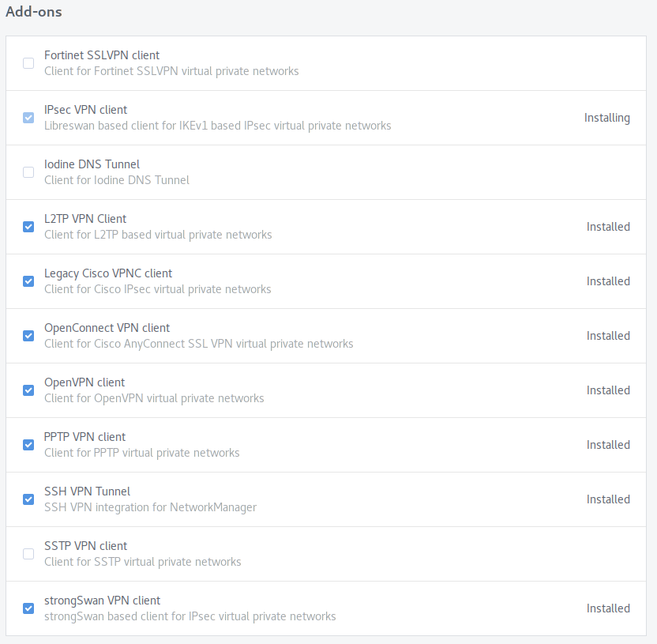Toggle the OpenVPN client checkbox off
657x644 pixels.
28,390
